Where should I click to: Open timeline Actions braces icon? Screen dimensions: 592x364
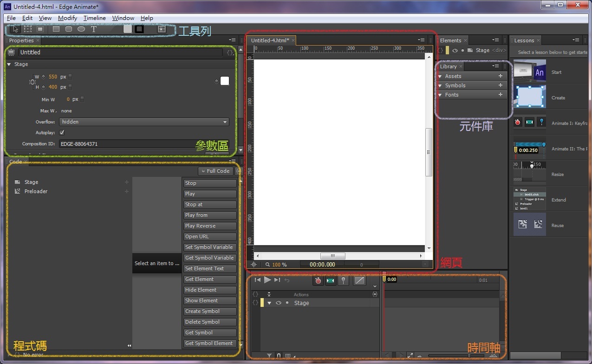(x=255, y=294)
